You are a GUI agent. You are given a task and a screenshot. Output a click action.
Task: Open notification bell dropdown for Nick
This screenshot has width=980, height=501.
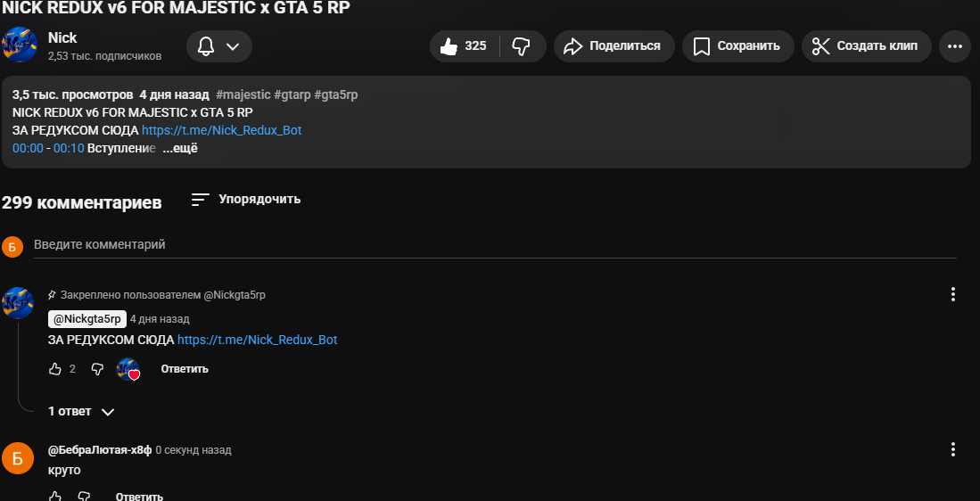coord(219,46)
